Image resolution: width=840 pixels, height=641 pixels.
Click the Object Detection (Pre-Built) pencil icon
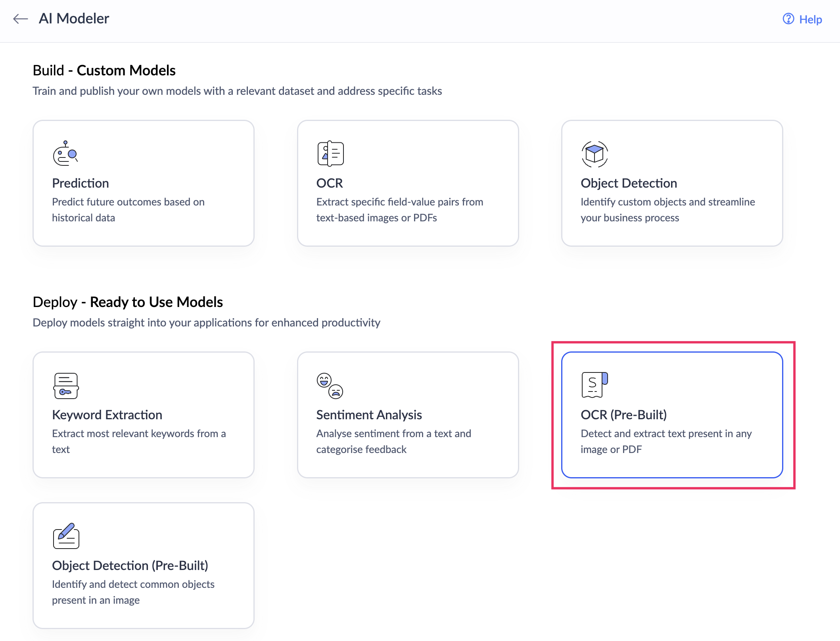66,536
